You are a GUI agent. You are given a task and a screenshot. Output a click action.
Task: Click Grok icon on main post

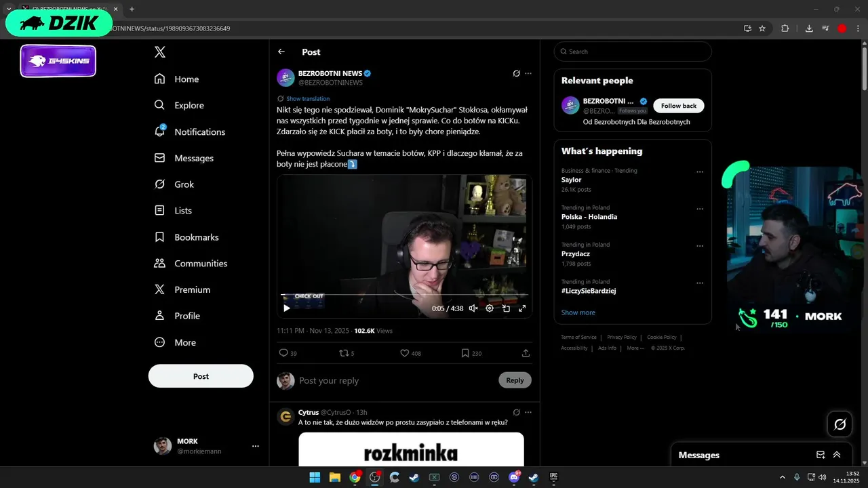[516, 73]
